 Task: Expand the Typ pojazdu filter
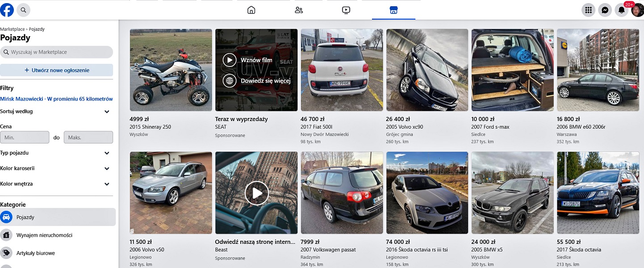coord(56,153)
